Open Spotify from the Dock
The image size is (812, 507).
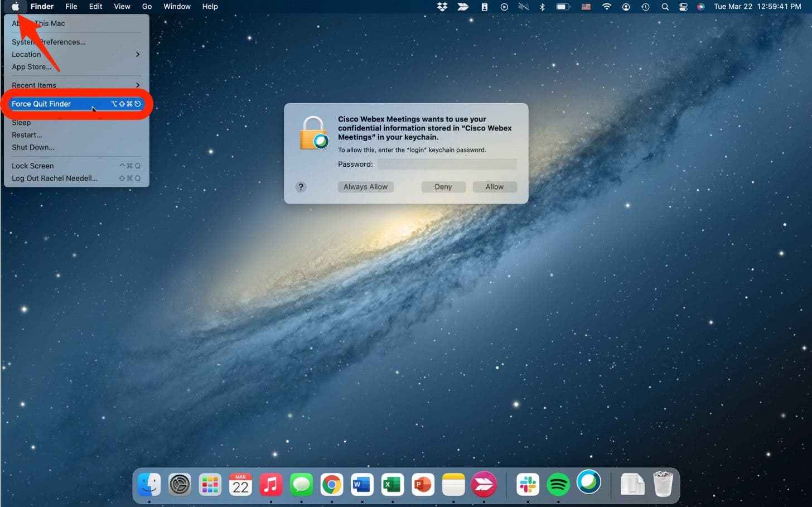[x=558, y=485]
